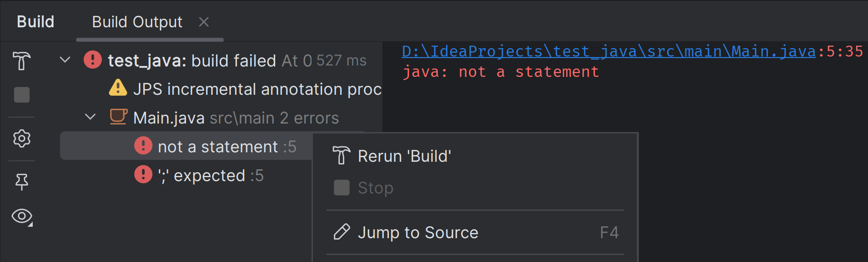
Task: Collapse the test_java build failed node
Action: 65,60
